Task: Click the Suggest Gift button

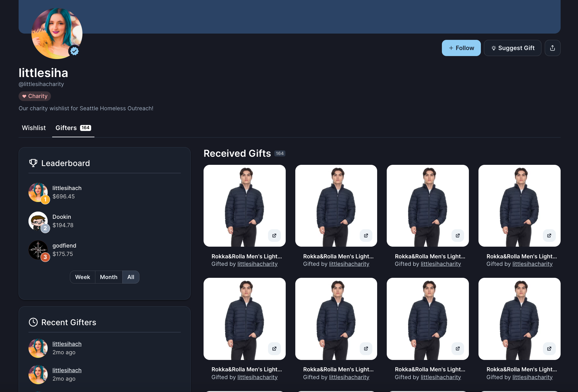Action: (512, 48)
